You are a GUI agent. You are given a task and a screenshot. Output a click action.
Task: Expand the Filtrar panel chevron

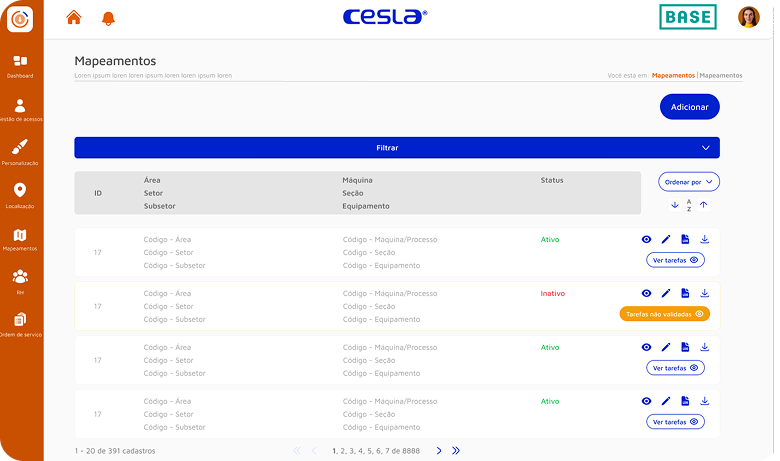[x=705, y=148]
